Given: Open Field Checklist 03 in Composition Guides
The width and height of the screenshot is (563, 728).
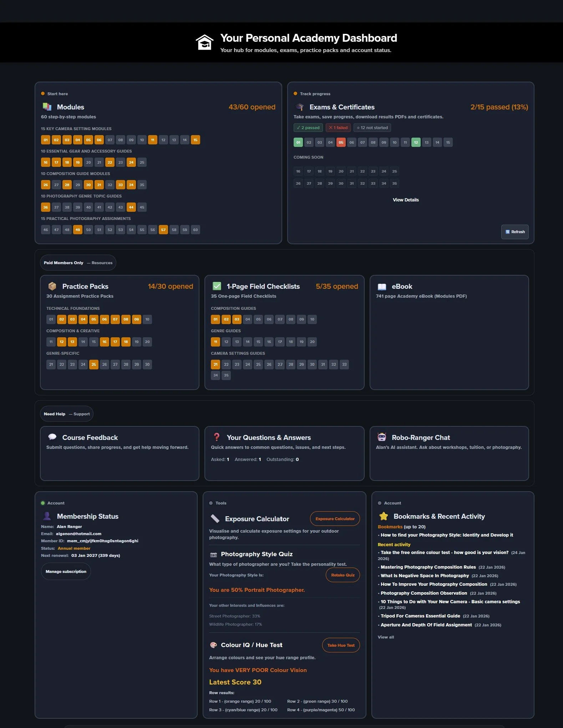Looking at the screenshot, I should (237, 319).
